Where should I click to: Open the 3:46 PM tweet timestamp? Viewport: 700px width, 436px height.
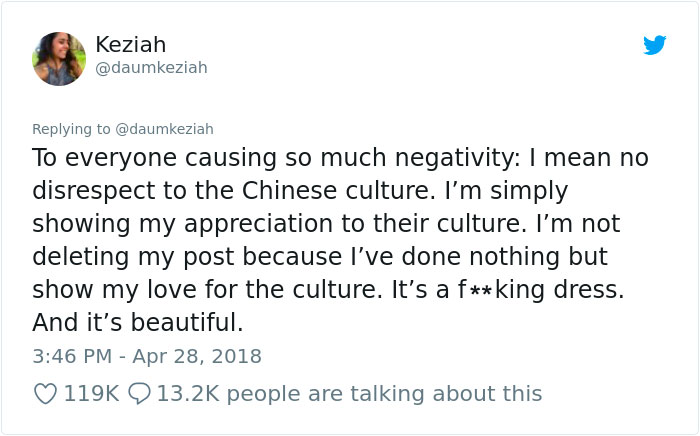[71, 355]
